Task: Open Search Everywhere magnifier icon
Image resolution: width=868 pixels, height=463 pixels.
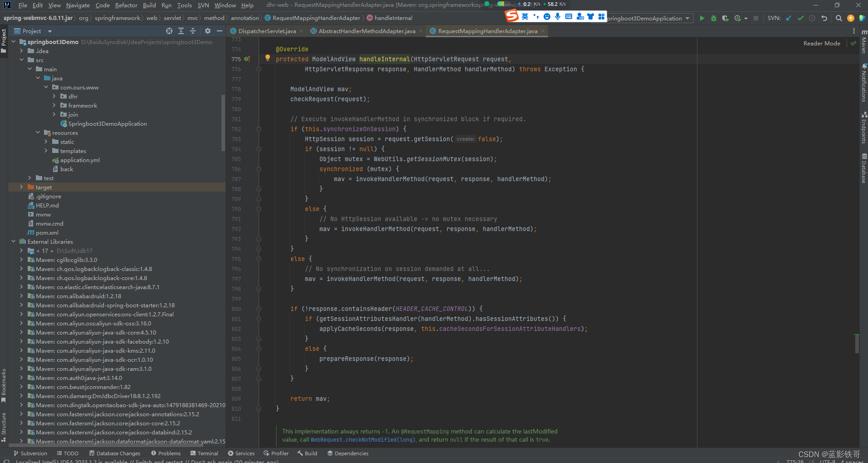Action: (839, 18)
